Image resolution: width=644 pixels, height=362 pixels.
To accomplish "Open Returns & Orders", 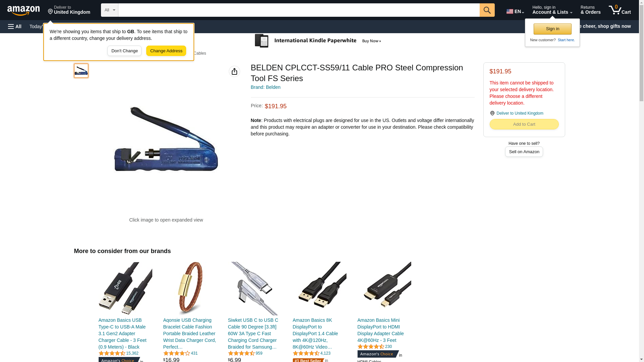I will coord(590,10).
